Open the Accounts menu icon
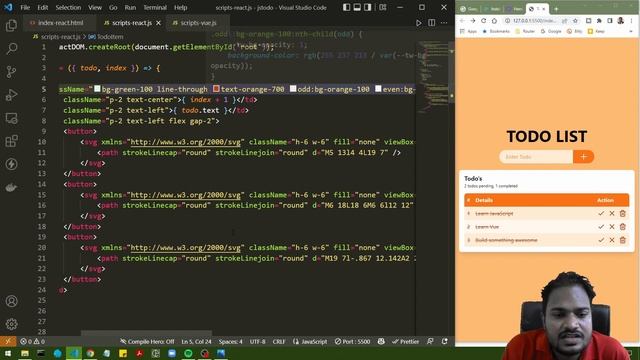Viewport: 640px width, 360px height. (11, 301)
